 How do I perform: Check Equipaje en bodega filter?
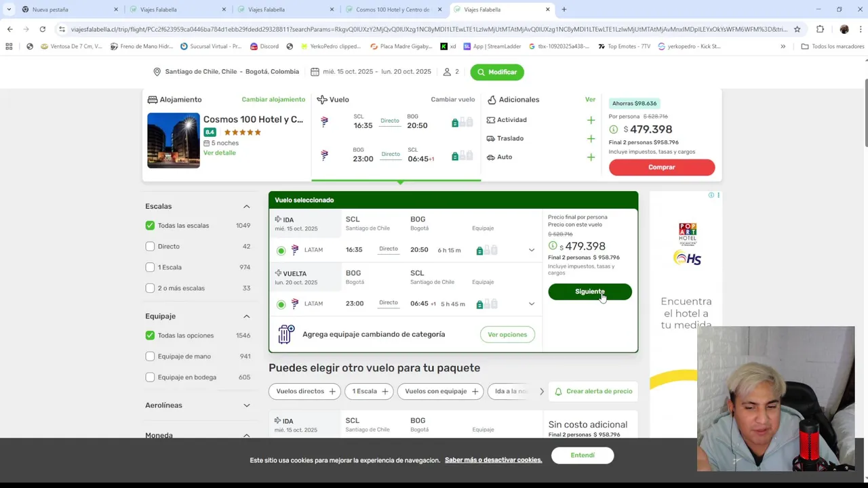pos(150,378)
